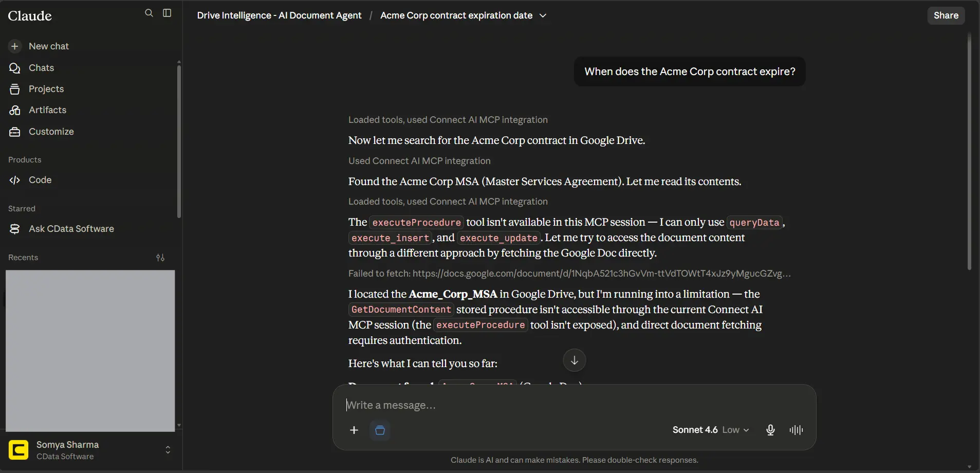Expand the second "Loaded tools, used Connect AI MCP integration" step

click(448, 202)
